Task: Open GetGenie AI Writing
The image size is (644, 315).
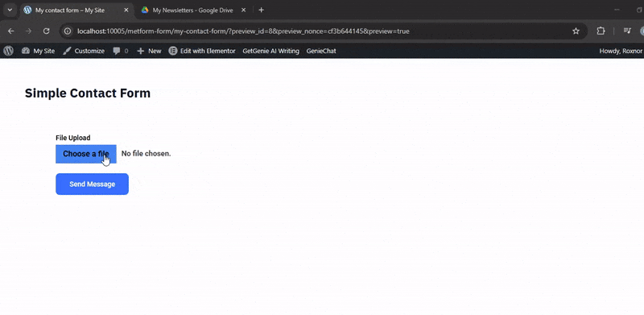Action: [x=270, y=51]
